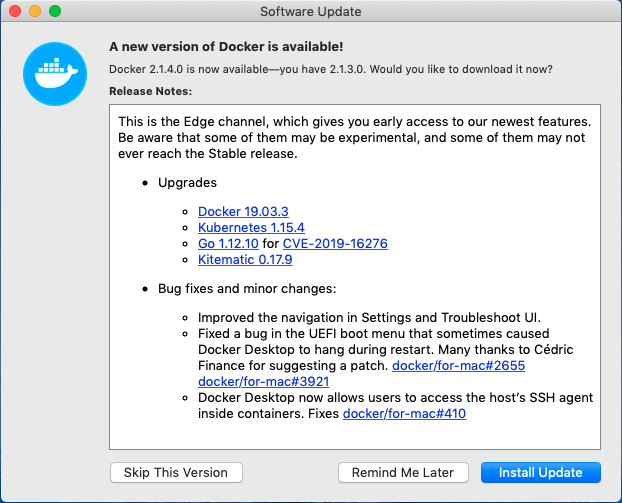Image resolution: width=622 pixels, height=503 pixels.
Task: Click the green zoom window button
Action: pyautogui.click(x=55, y=11)
